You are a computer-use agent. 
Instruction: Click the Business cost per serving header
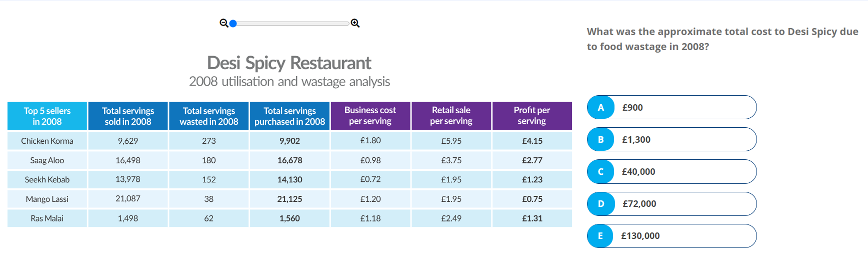[370, 116]
